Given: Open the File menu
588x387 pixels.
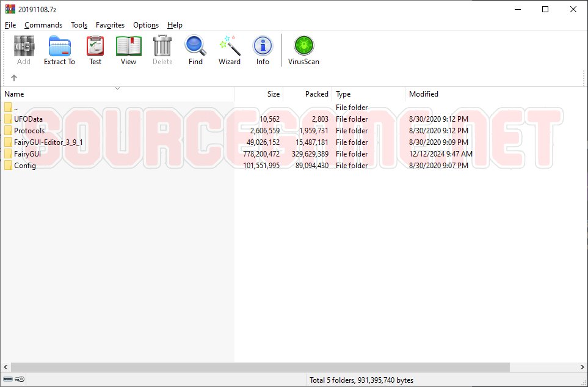Looking at the screenshot, I should 10,25.
